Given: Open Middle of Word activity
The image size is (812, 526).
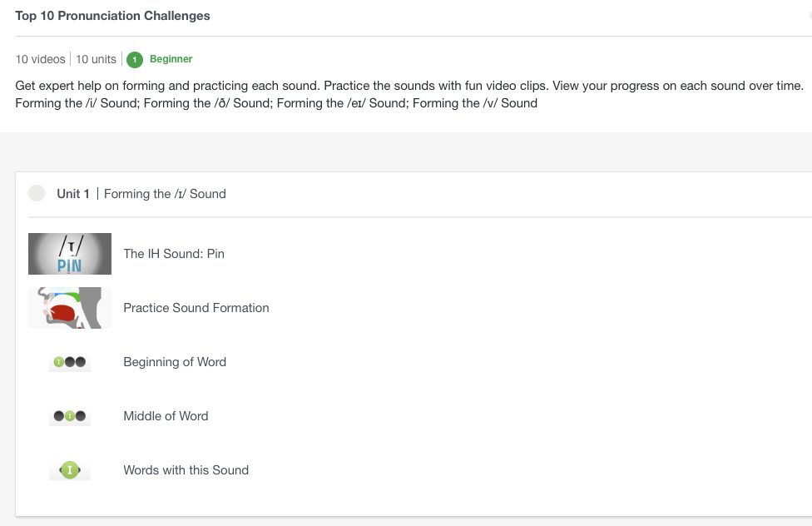Looking at the screenshot, I should [166, 416].
